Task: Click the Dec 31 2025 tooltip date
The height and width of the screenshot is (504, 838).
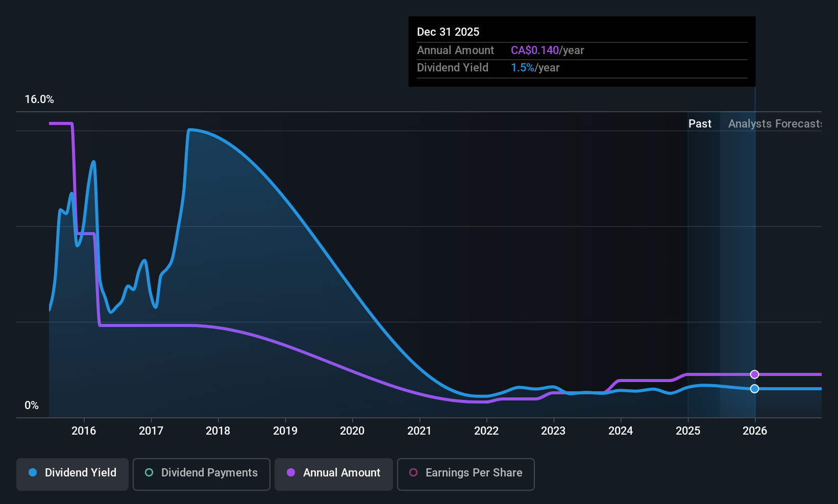Action: tap(448, 32)
